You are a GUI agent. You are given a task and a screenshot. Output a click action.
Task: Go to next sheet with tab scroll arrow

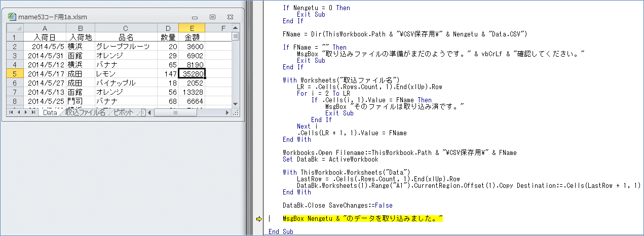pyautogui.click(x=26, y=112)
